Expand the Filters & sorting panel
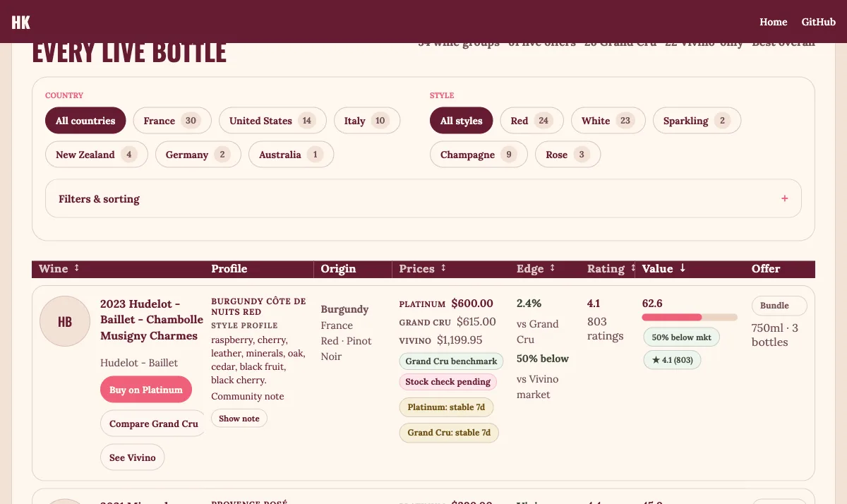Image resolution: width=847 pixels, height=504 pixels. tap(423, 198)
